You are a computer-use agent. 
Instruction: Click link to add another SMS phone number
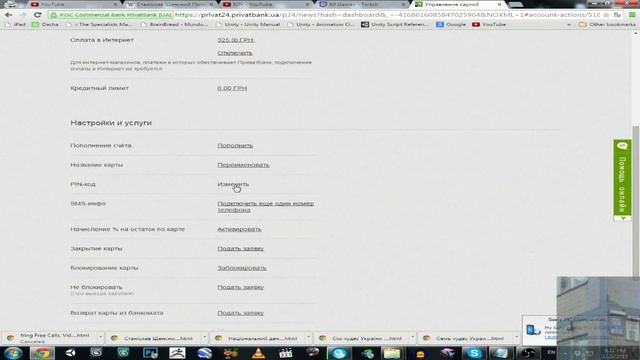coord(265,207)
